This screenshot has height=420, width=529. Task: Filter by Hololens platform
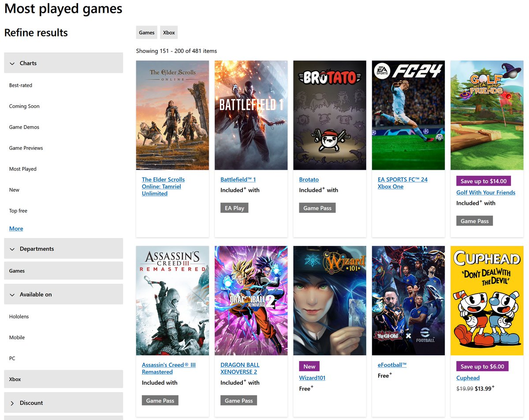[19, 316]
